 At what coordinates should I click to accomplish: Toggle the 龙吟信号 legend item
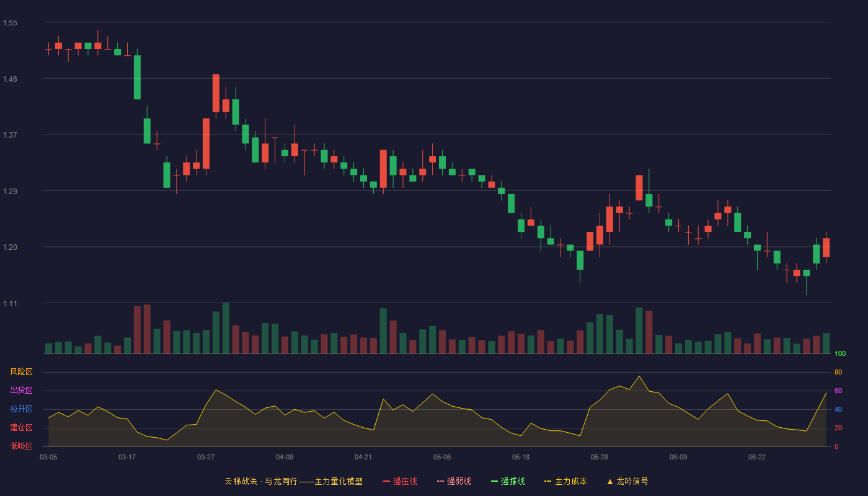(627, 481)
